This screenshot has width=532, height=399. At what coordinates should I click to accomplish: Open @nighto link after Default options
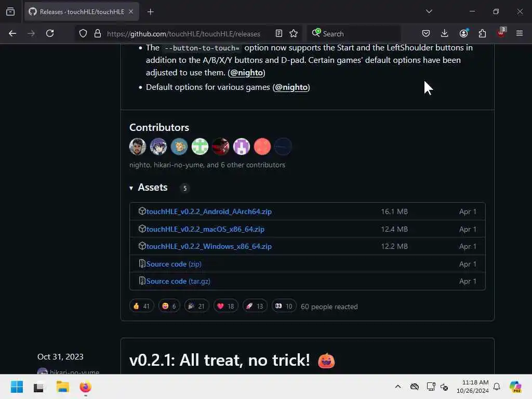pyautogui.click(x=291, y=87)
